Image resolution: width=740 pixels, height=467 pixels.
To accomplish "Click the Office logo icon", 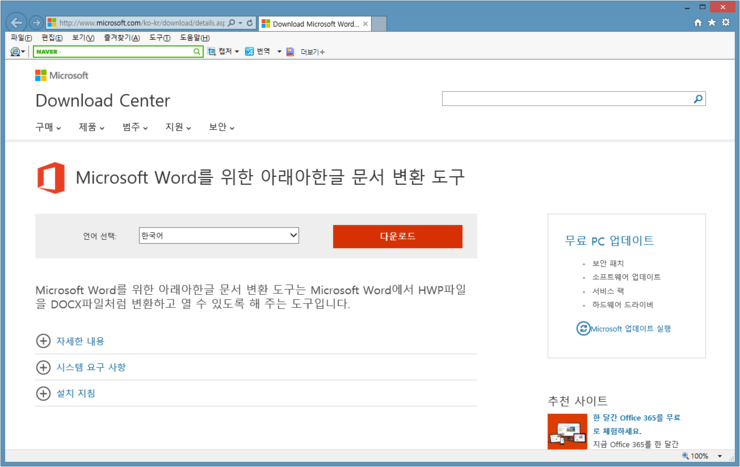I will coord(51,178).
